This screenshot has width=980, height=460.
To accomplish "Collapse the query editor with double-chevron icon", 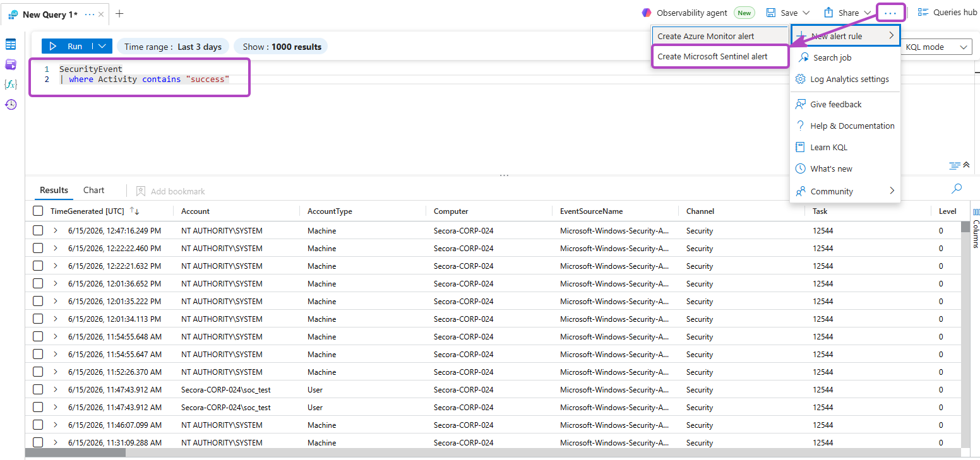I will tap(966, 165).
